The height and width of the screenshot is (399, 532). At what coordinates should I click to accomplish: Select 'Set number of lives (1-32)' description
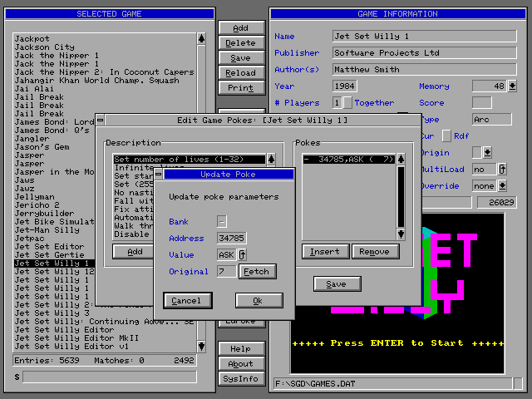190,159
